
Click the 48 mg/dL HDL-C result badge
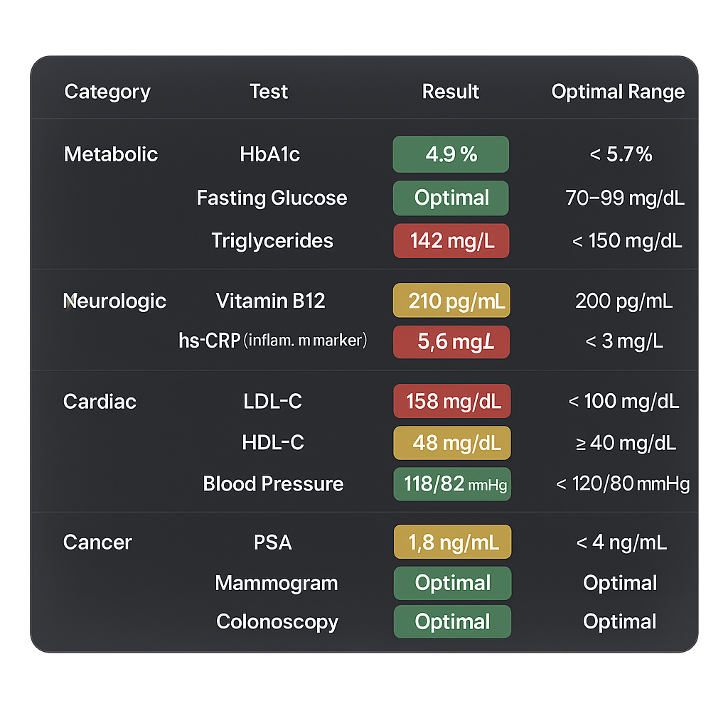pos(451,443)
